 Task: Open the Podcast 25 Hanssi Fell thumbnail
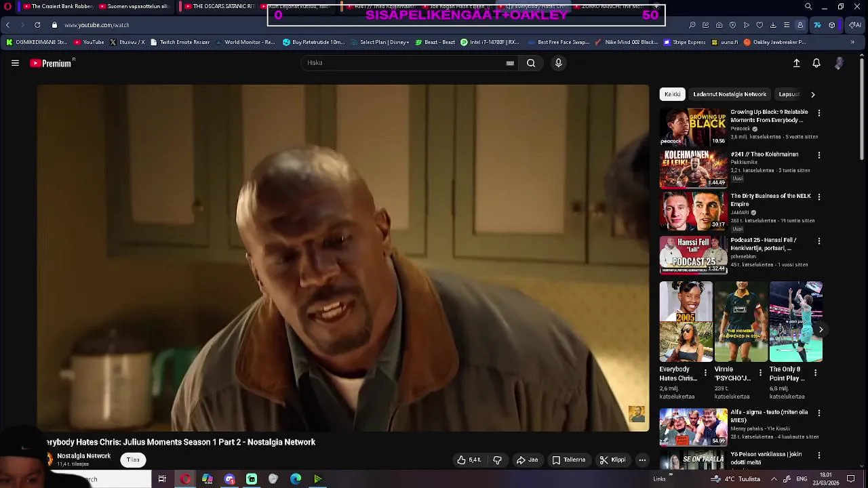693,255
